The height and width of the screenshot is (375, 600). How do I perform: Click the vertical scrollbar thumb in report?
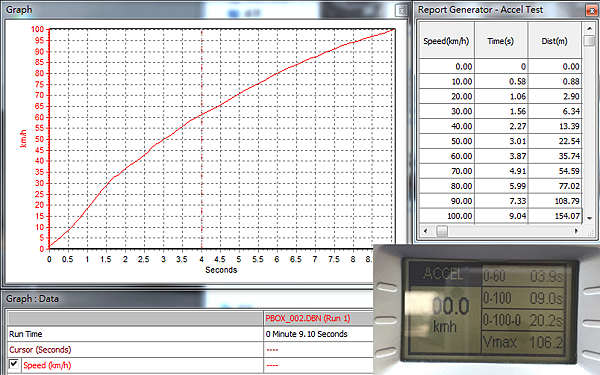point(589,41)
